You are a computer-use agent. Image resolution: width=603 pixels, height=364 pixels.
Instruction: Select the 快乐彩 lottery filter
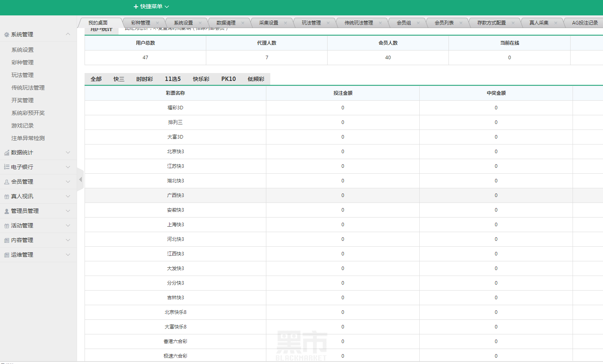pyautogui.click(x=201, y=79)
